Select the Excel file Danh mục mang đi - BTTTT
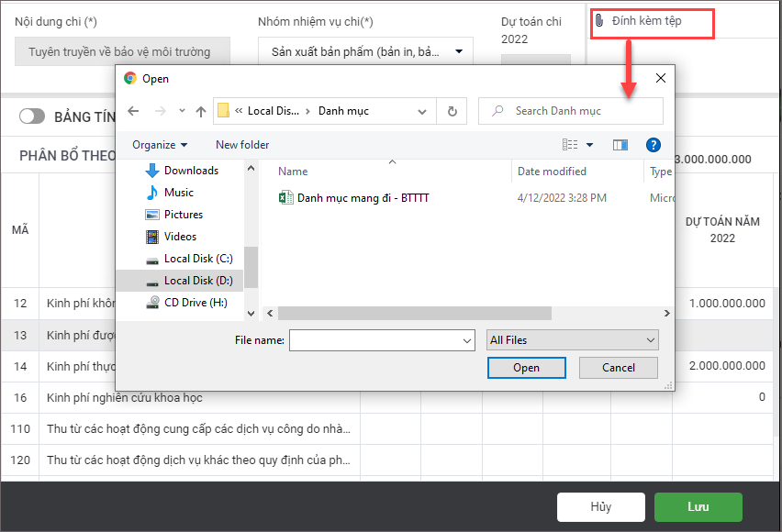This screenshot has height=532, width=782. tap(363, 197)
